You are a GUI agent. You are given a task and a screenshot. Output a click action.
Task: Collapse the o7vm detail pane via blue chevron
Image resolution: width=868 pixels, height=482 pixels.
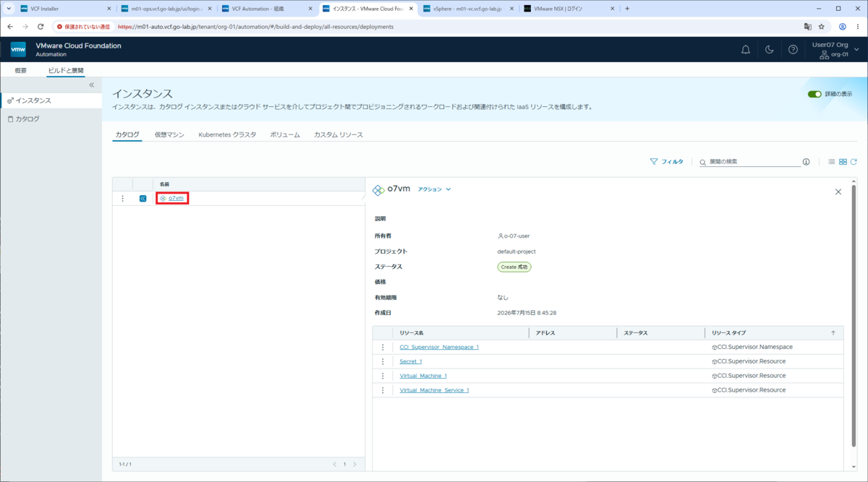(143, 198)
